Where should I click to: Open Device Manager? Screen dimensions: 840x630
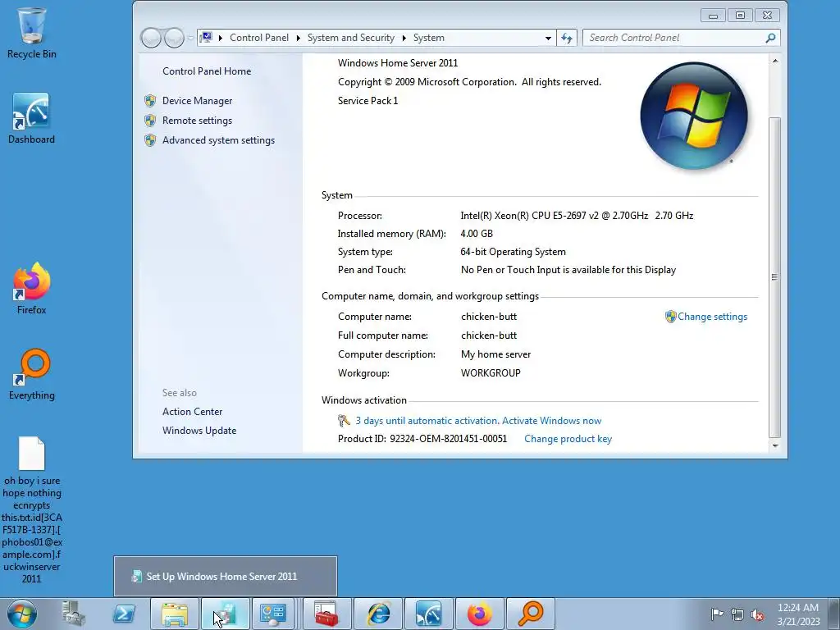tap(197, 101)
